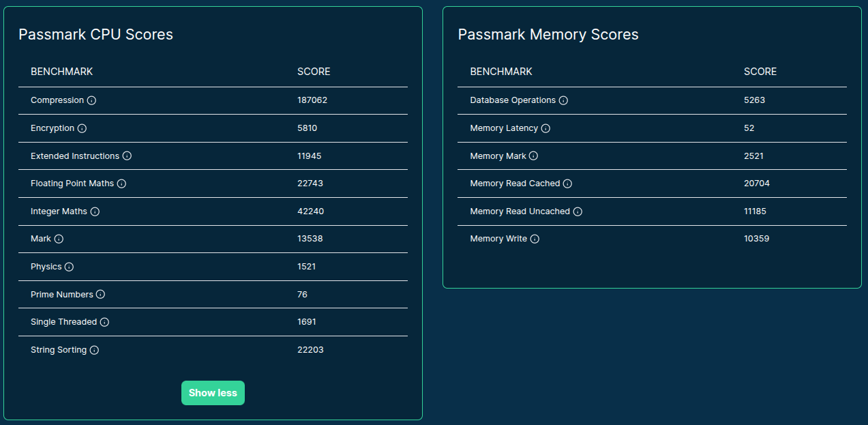
Task: Show info for Floating Point Maths
Action: pos(121,184)
